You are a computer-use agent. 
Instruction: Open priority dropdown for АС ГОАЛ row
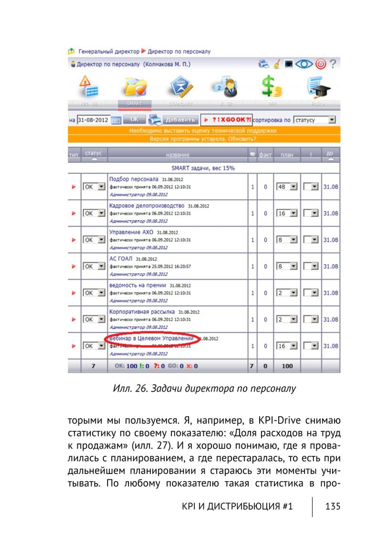pyautogui.click(x=311, y=266)
